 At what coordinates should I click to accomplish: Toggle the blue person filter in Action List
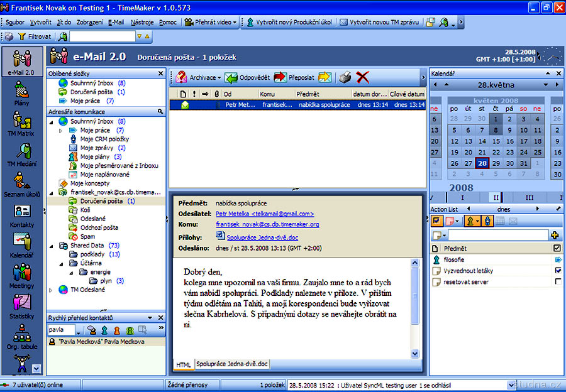pyautogui.click(x=487, y=220)
